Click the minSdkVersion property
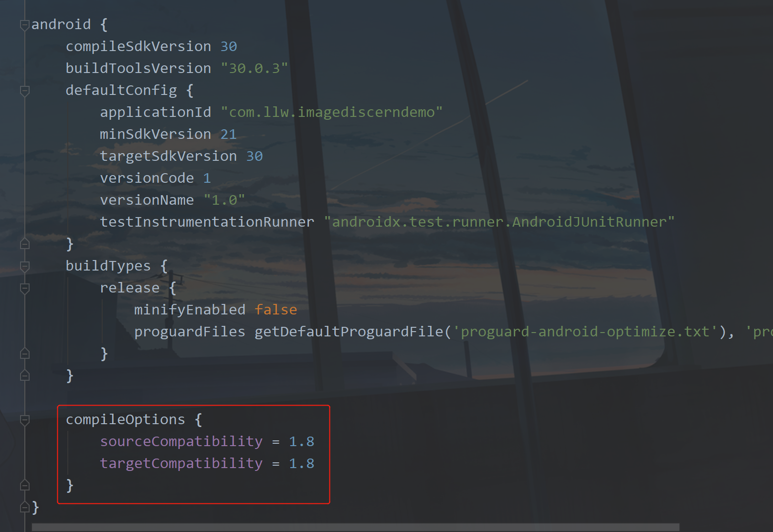Viewport: 773px width, 532px height. coord(156,134)
